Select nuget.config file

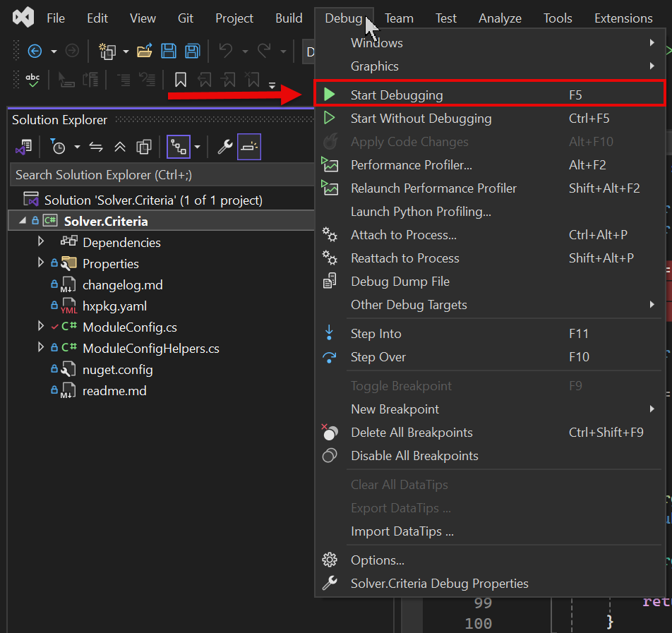pyautogui.click(x=117, y=370)
